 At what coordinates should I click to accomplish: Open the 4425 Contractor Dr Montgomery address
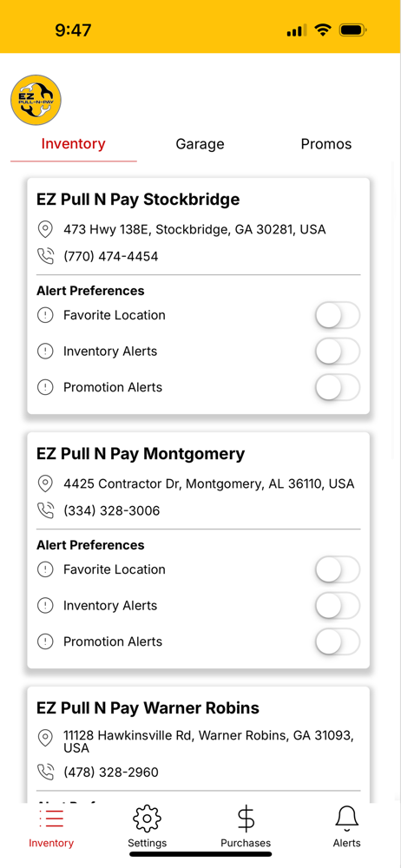[x=209, y=483]
